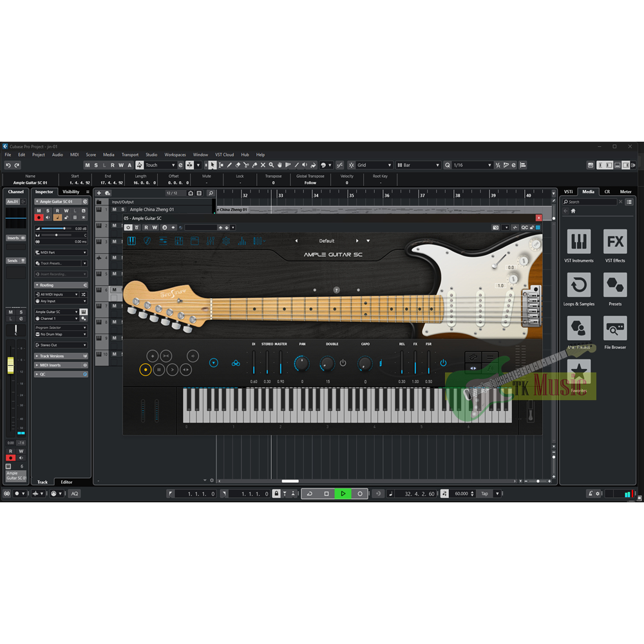The height and width of the screenshot is (644, 644).
Task: Open Loops & Samples tile
Action: point(579,285)
